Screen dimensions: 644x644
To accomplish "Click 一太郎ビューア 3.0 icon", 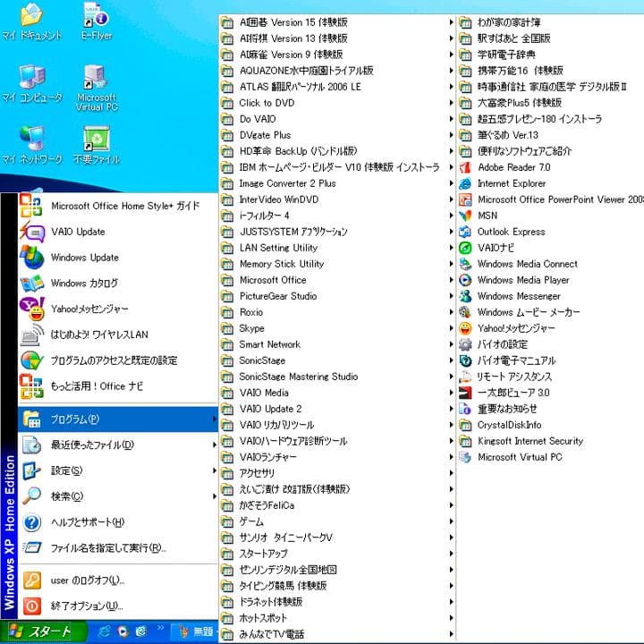I will click(x=465, y=393).
